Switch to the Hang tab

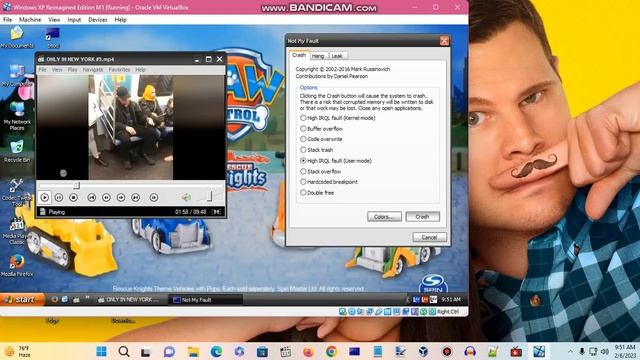[x=318, y=56]
